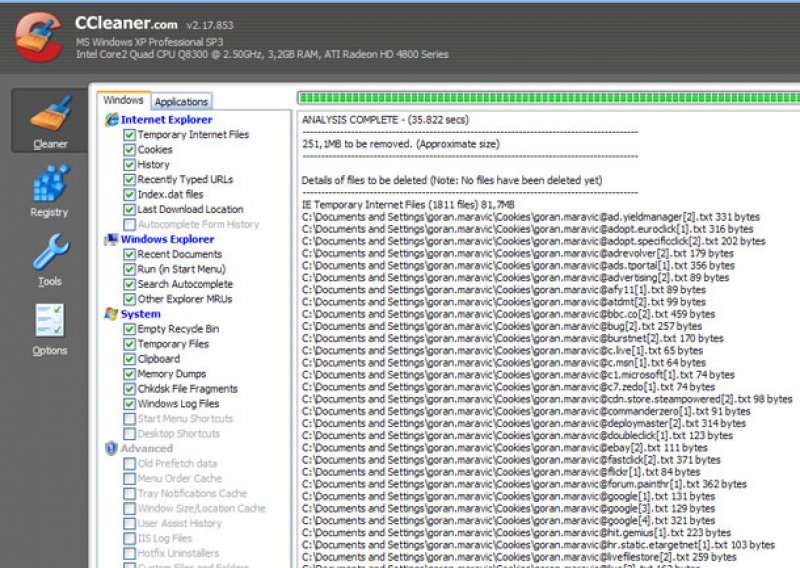Click the Details of files to be deleted line
Screen dimensions: 800x568
click(452, 180)
